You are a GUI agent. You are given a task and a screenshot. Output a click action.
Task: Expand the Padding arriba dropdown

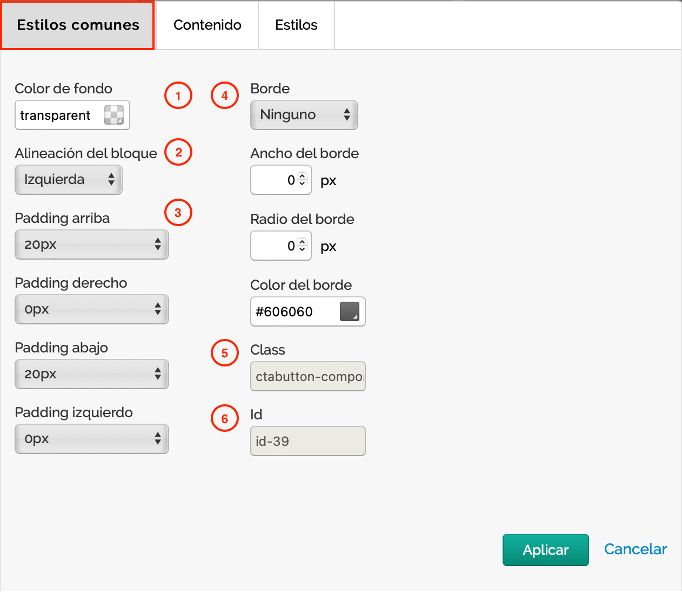[91, 244]
